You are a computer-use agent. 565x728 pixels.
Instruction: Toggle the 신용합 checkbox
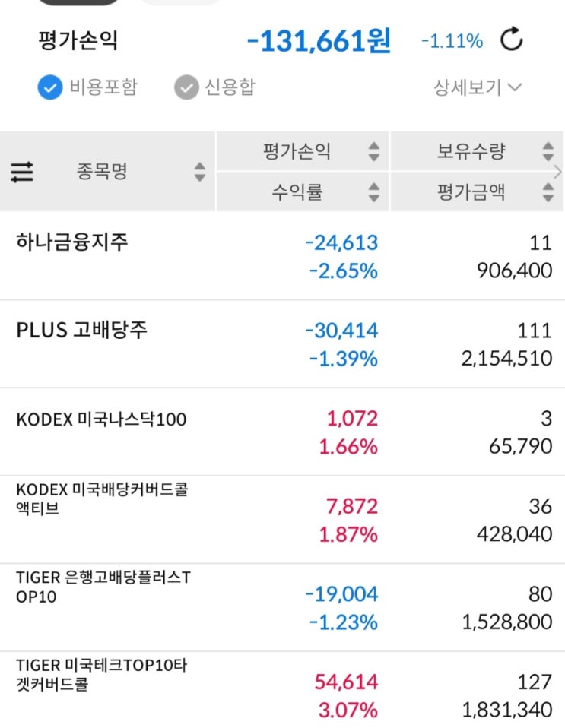coord(186,88)
